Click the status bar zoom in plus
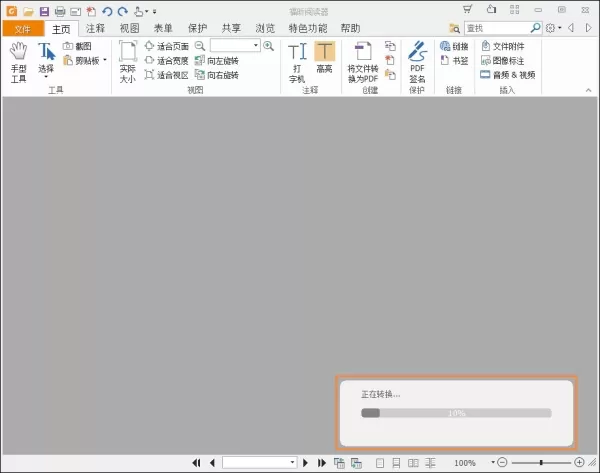This screenshot has width=600, height=473. click(x=579, y=463)
